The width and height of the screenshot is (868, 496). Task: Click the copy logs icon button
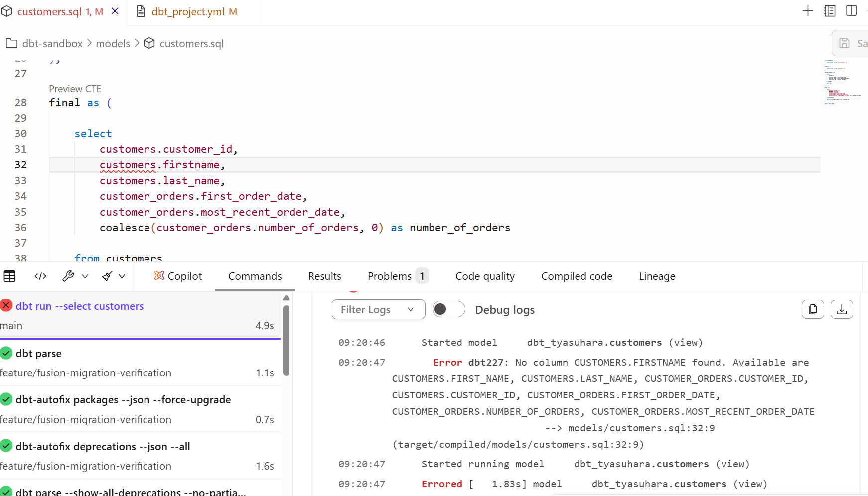point(813,309)
